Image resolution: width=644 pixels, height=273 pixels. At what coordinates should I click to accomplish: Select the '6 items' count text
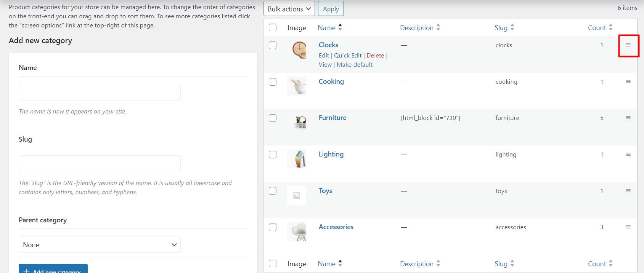(627, 8)
